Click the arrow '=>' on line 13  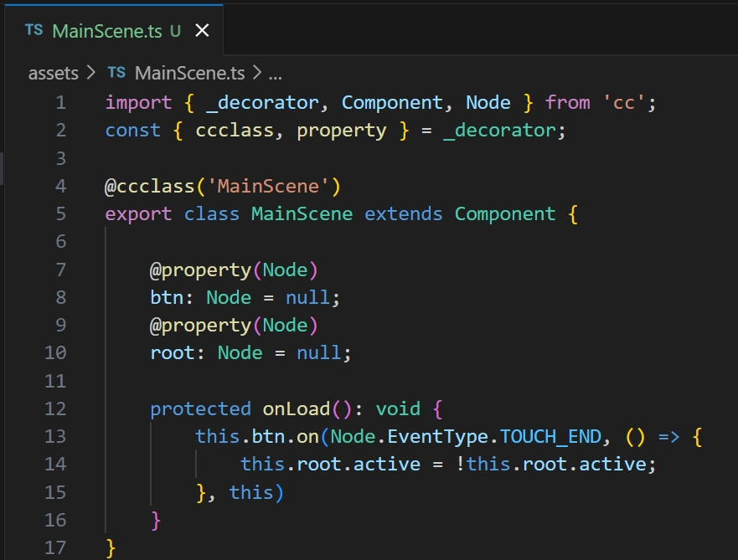coord(668,437)
